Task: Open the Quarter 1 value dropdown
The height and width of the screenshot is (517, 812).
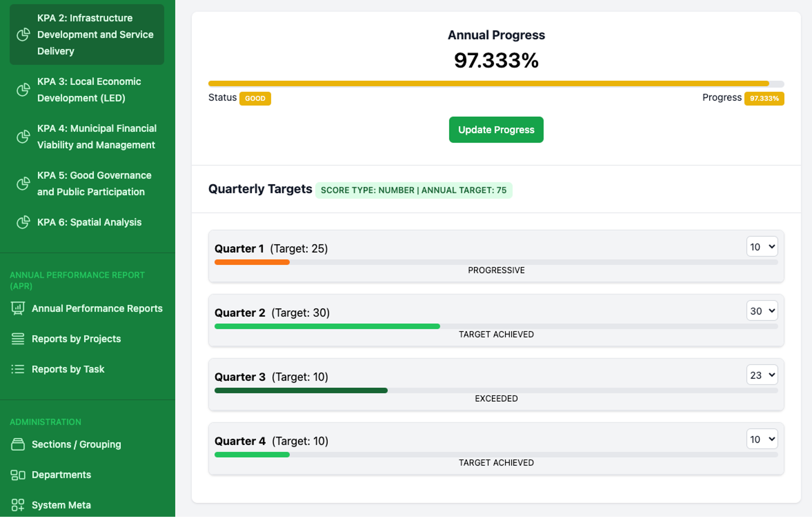Action: [x=762, y=247]
